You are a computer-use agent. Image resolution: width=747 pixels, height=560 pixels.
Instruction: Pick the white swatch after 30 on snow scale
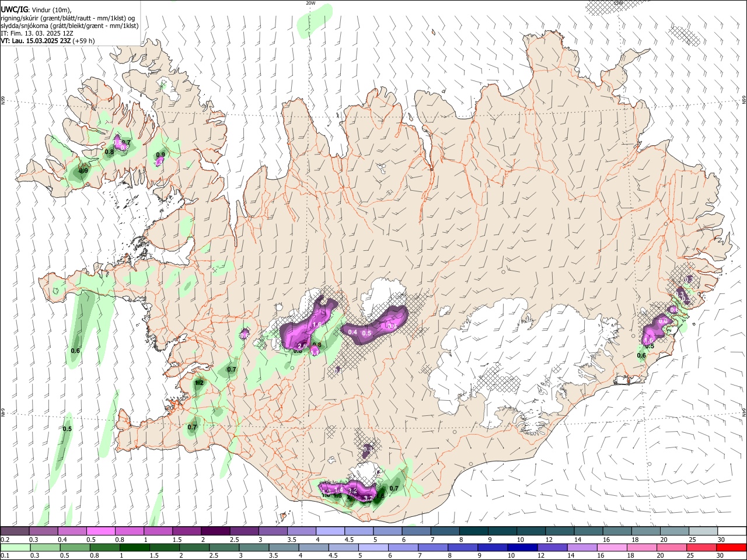click(732, 531)
